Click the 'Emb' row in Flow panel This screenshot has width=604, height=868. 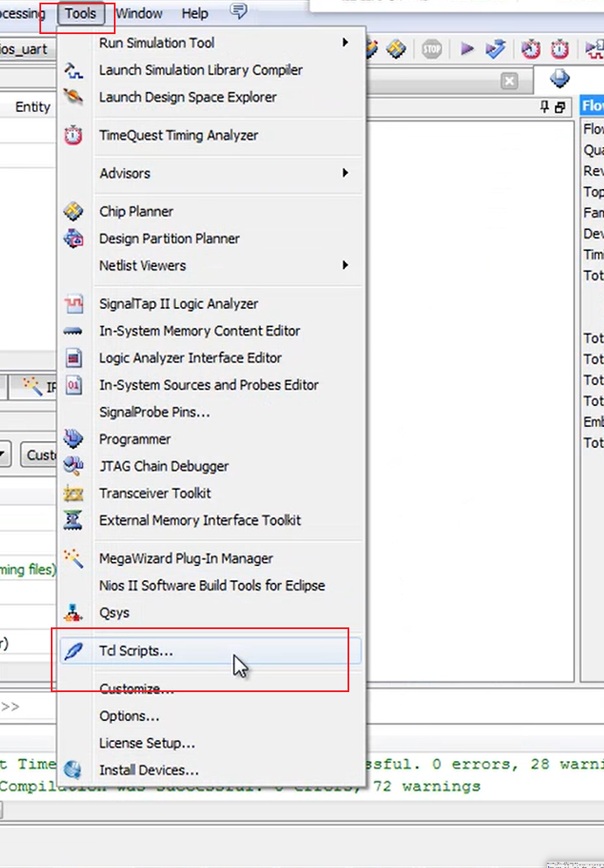(x=593, y=422)
